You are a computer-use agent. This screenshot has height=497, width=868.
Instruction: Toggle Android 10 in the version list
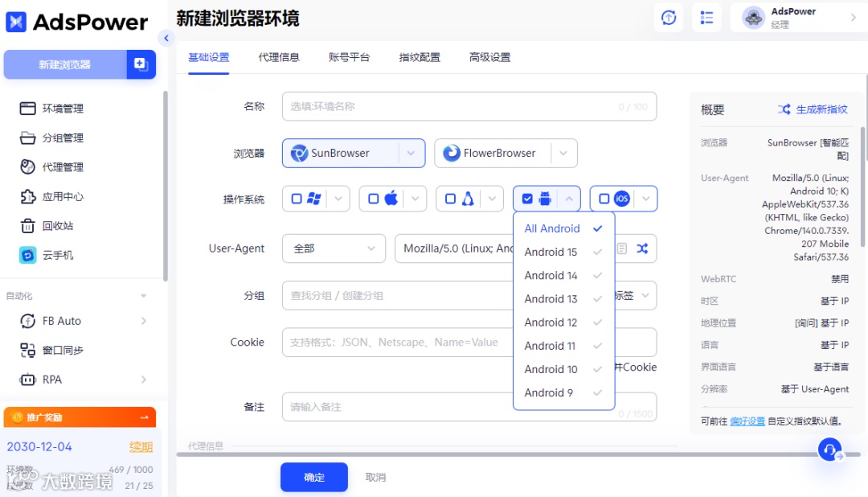click(563, 369)
